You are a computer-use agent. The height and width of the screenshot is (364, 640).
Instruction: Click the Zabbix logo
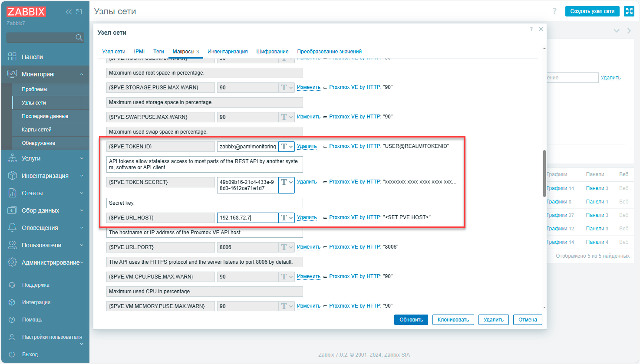click(x=26, y=12)
